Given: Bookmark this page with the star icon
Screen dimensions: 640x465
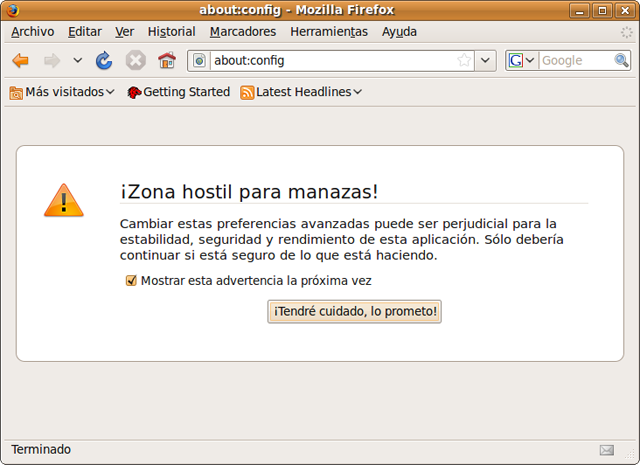Looking at the screenshot, I should (x=464, y=61).
